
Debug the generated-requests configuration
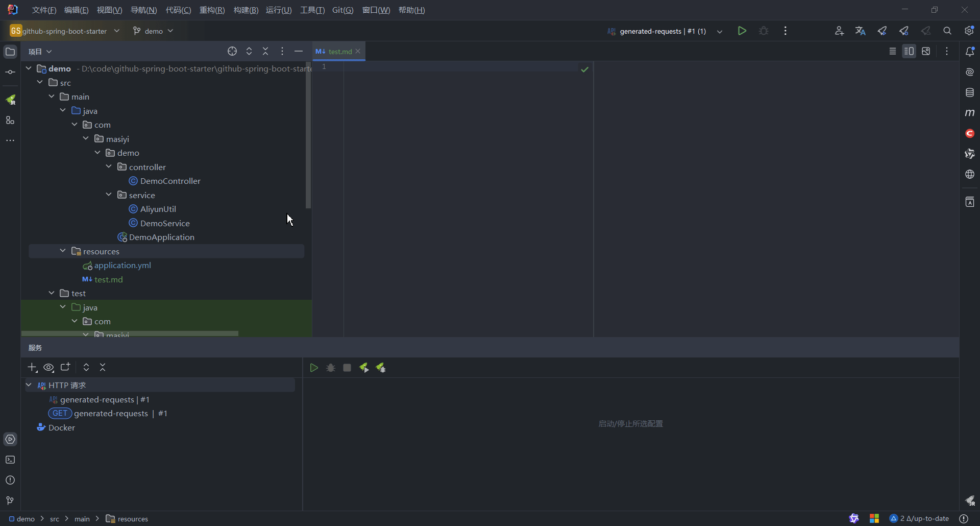click(x=764, y=31)
